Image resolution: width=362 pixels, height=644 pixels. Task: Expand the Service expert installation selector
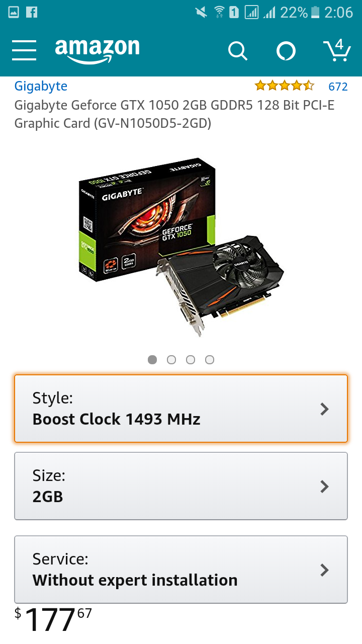pyautogui.click(x=181, y=570)
